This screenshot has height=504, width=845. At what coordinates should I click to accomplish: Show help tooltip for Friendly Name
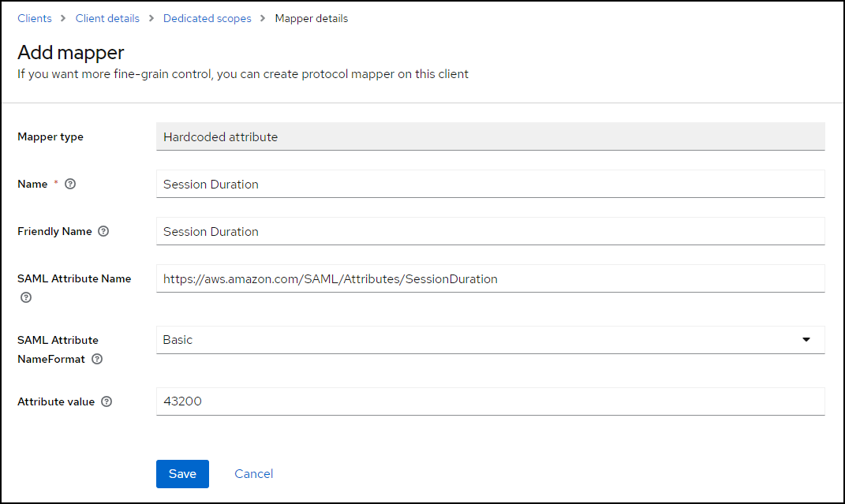[103, 232]
